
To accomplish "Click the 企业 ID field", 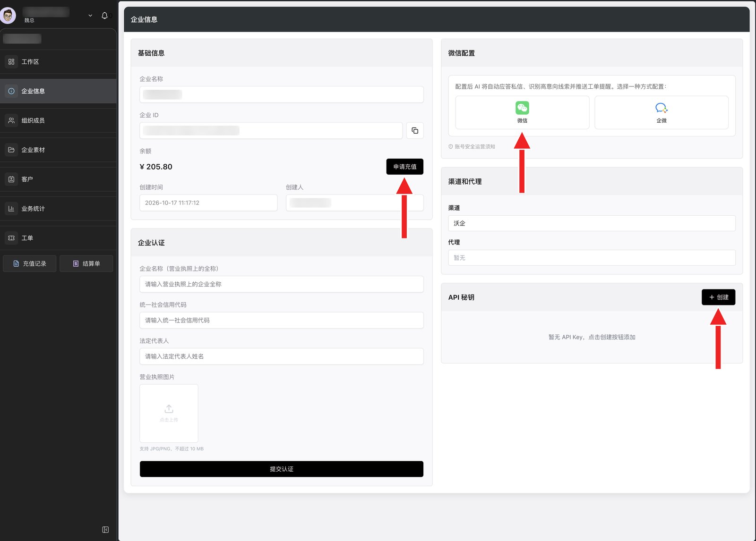I will [x=271, y=130].
